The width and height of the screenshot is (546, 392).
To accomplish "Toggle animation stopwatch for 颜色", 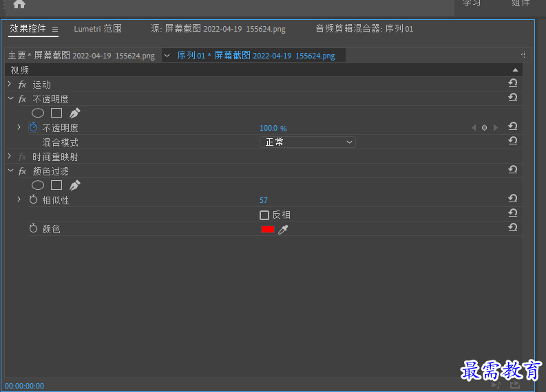I will click(34, 228).
